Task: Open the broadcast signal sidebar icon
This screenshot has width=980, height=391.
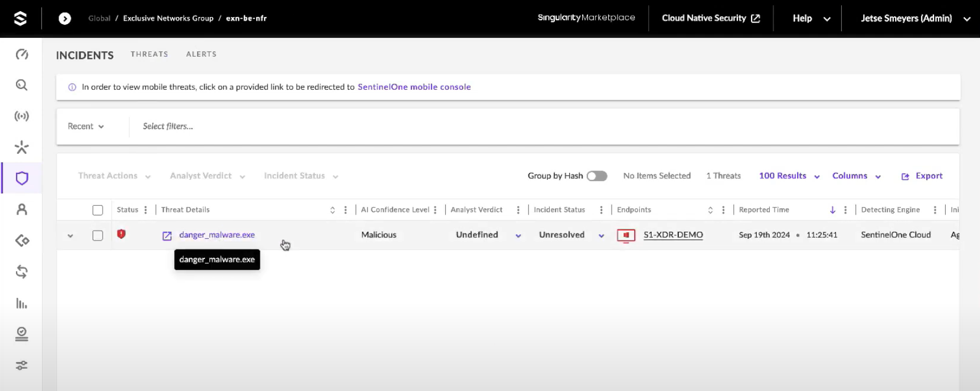Action: pos(22,116)
